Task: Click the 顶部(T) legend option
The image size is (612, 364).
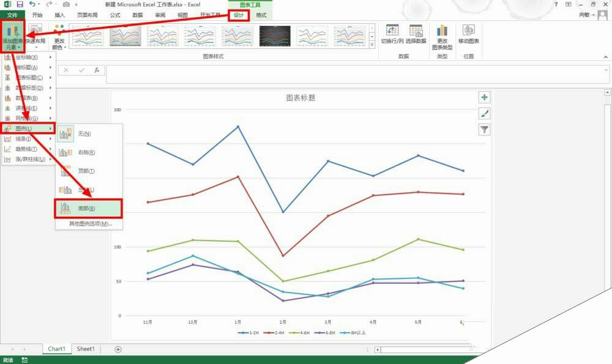Action: tap(86, 171)
